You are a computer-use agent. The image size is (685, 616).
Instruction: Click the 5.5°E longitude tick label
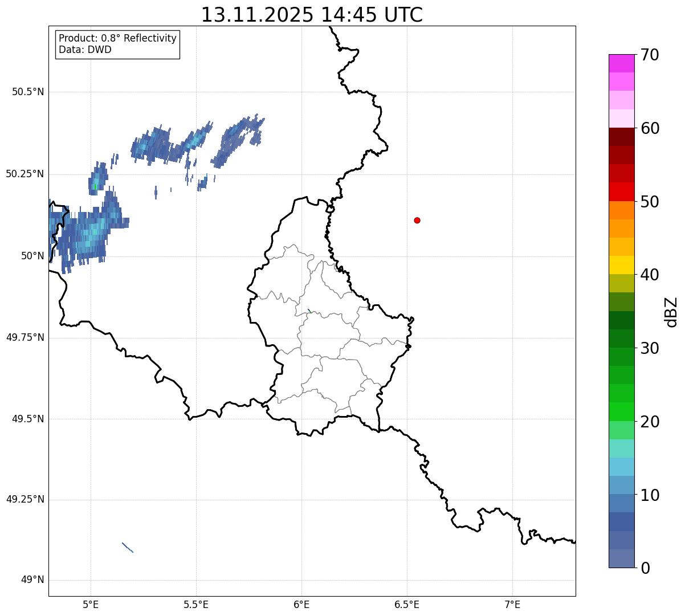coord(196,605)
